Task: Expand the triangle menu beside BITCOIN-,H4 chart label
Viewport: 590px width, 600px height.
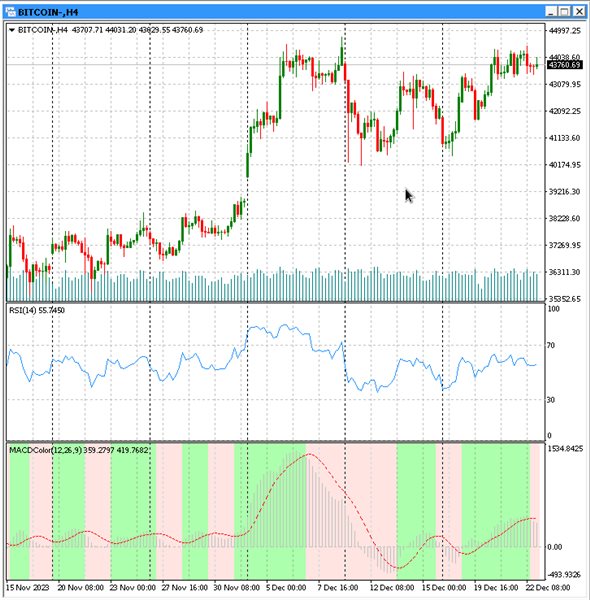Action: pyautogui.click(x=12, y=30)
